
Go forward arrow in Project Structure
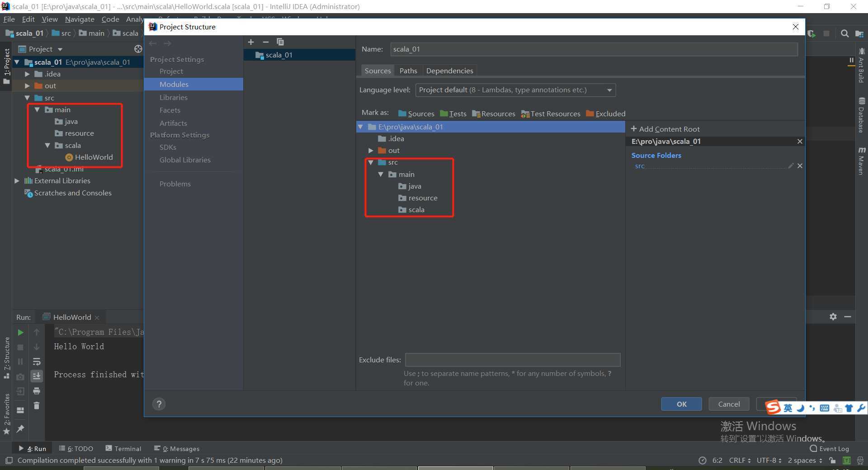point(167,43)
